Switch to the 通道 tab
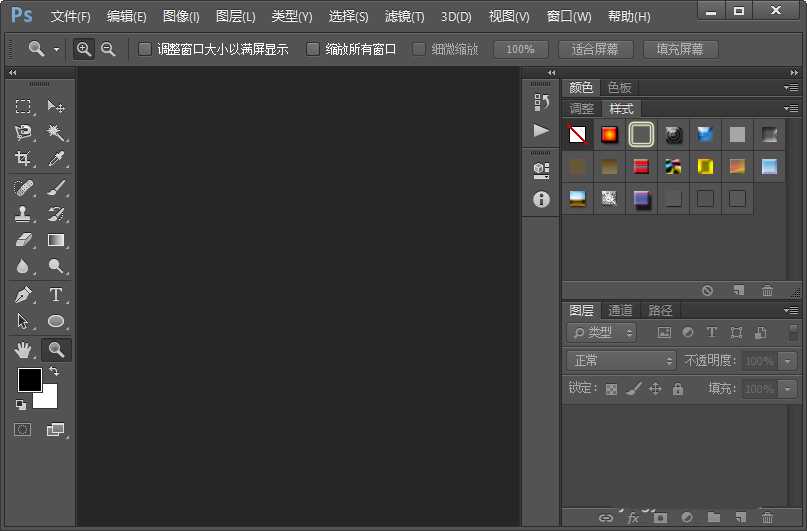The height and width of the screenshot is (531, 807). [621, 310]
